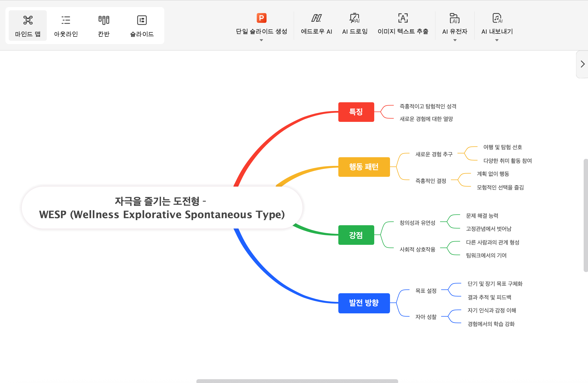This screenshot has height=383, width=588.
Task: Select the 목표 설정 node
Action: 426,291
